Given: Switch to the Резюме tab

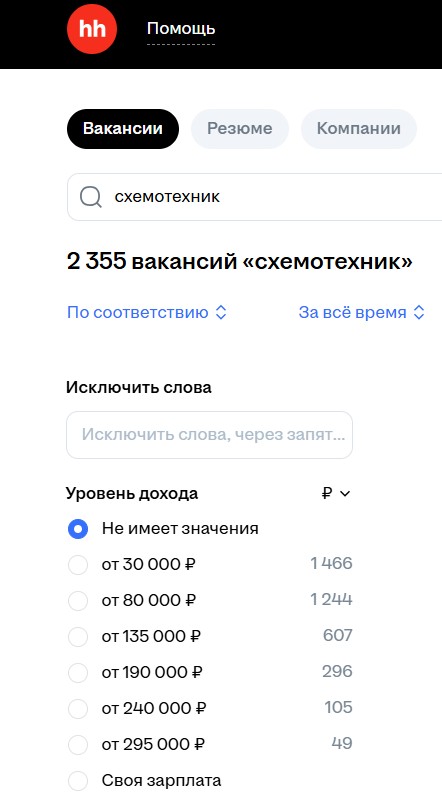Looking at the screenshot, I should [240, 128].
